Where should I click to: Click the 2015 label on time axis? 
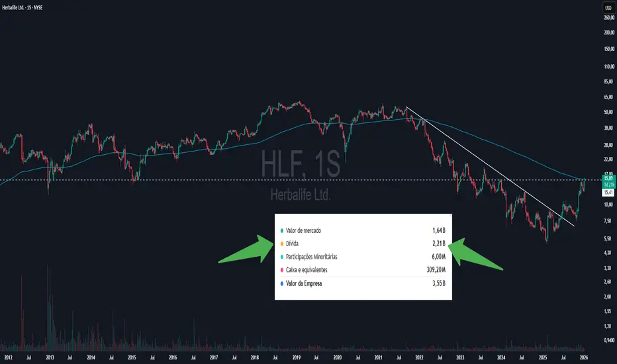(132, 357)
